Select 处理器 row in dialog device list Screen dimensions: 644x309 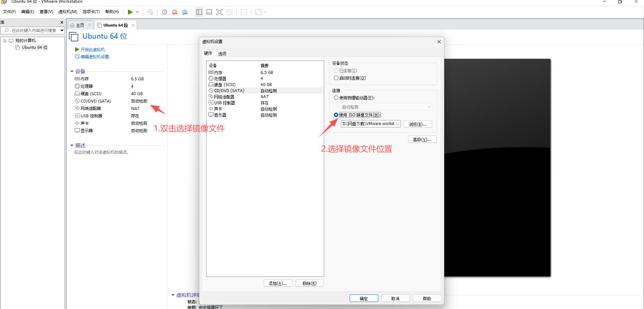coord(265,79)
